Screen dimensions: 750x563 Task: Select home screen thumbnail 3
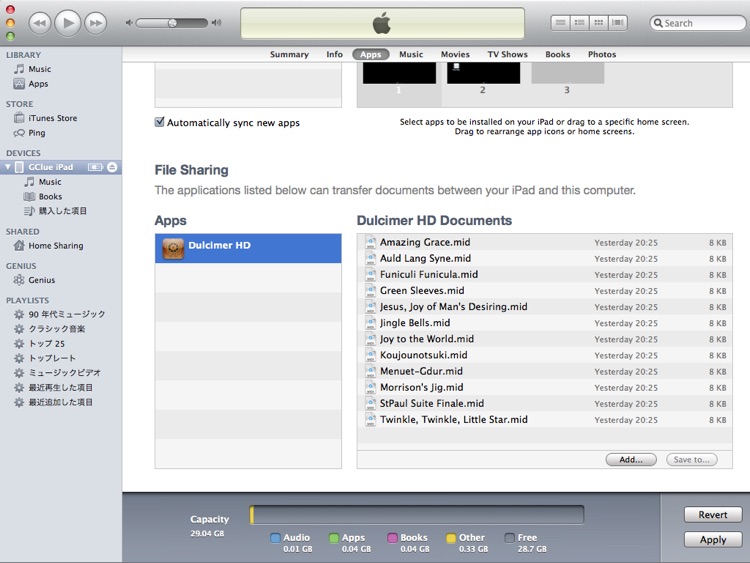coord(568,74)
